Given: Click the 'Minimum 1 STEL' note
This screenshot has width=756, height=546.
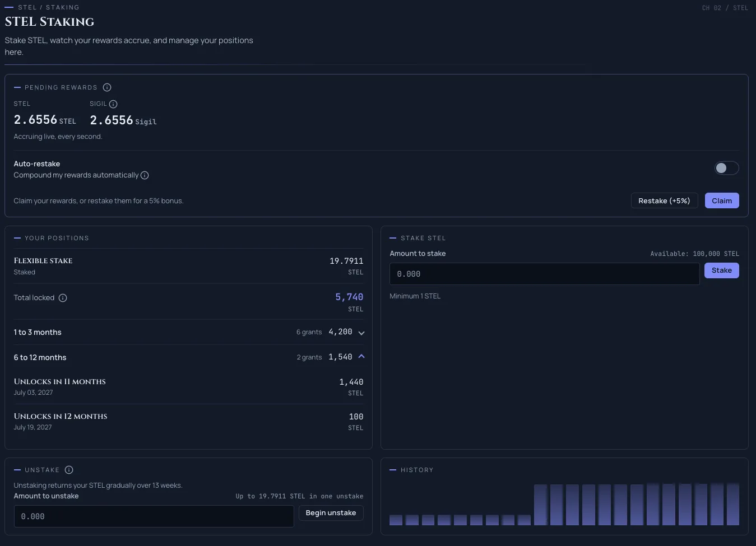Looking at the screenshot, I should tap(415, 296).
